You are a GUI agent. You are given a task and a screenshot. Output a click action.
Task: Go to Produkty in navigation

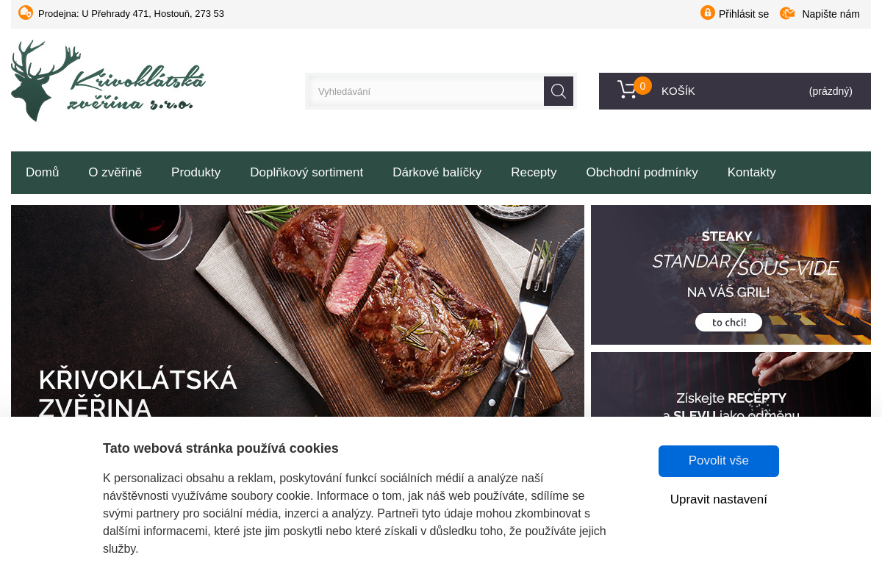[196, 173]
